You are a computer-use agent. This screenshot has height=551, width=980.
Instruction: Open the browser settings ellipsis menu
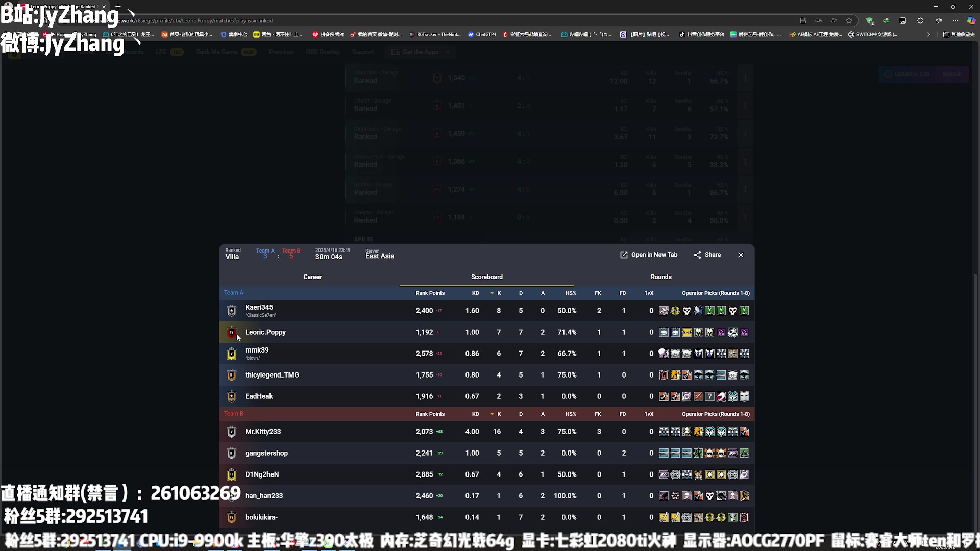click(x=955, y=21)
